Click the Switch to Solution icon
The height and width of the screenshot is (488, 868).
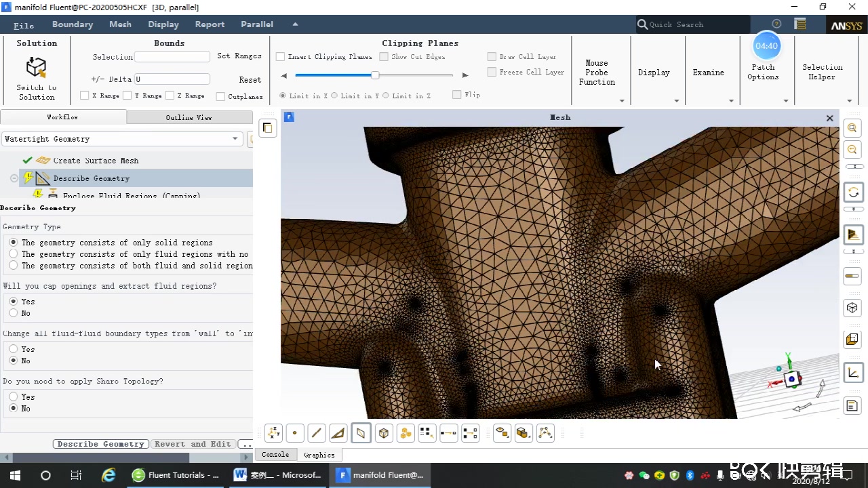pyautogui.click(x=36, y=68)
